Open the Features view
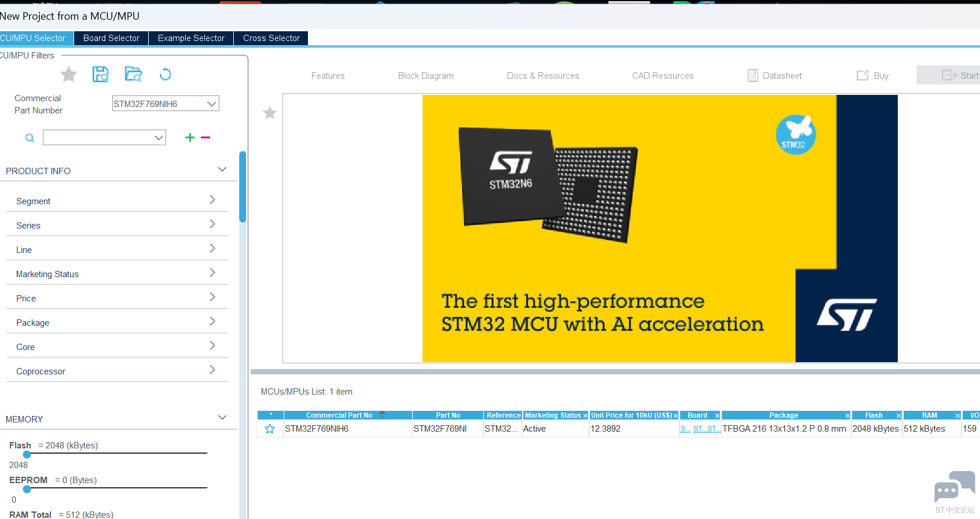 [328, 76]
